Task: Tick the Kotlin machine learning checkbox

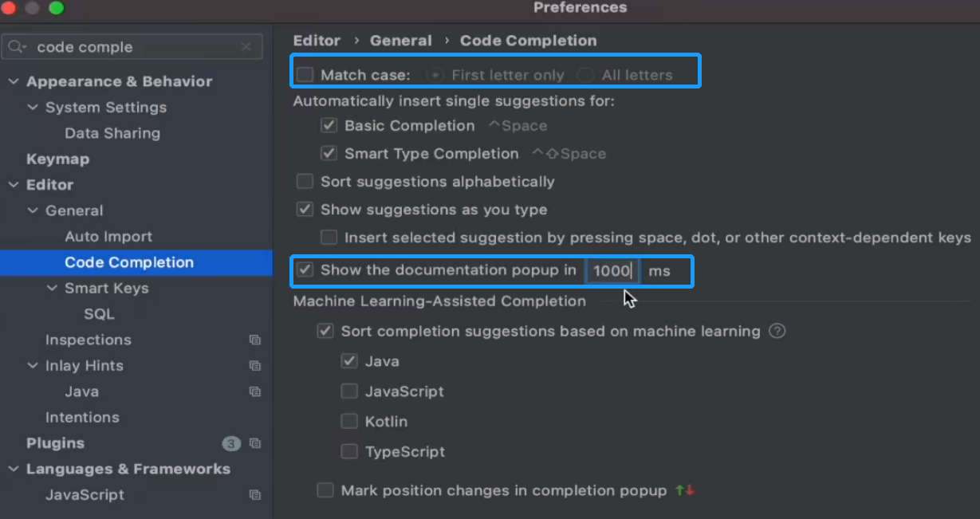Action: [x=349, y=421]
